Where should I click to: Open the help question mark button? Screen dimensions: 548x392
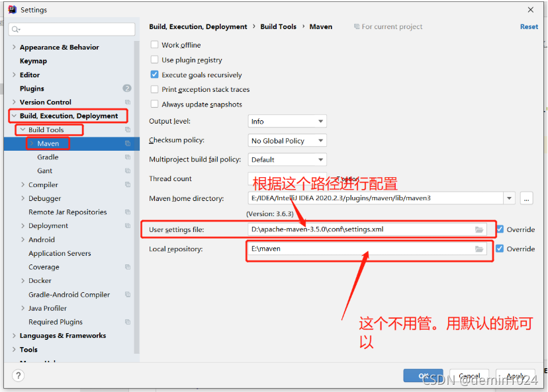[18, 375]
